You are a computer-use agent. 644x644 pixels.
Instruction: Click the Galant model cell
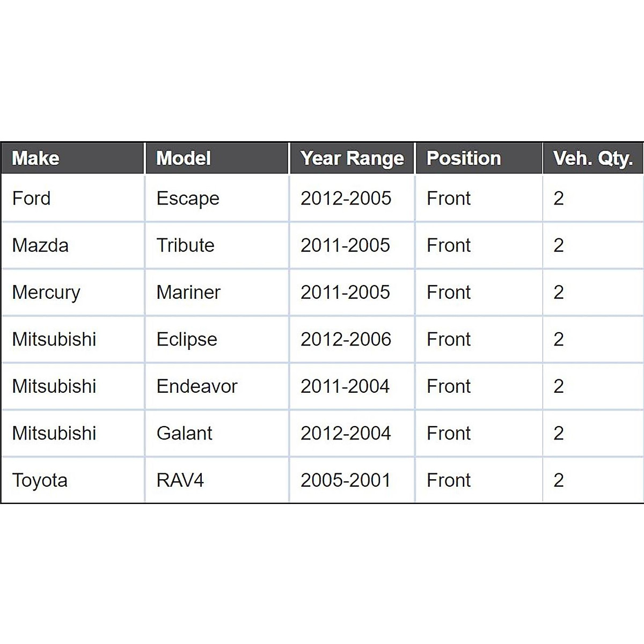[184, 433]
